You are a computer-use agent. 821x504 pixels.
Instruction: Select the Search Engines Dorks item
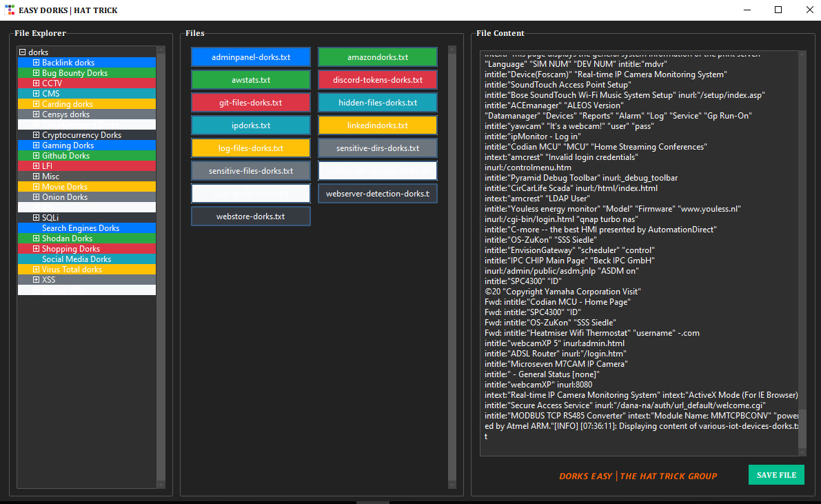click(81, 228)
